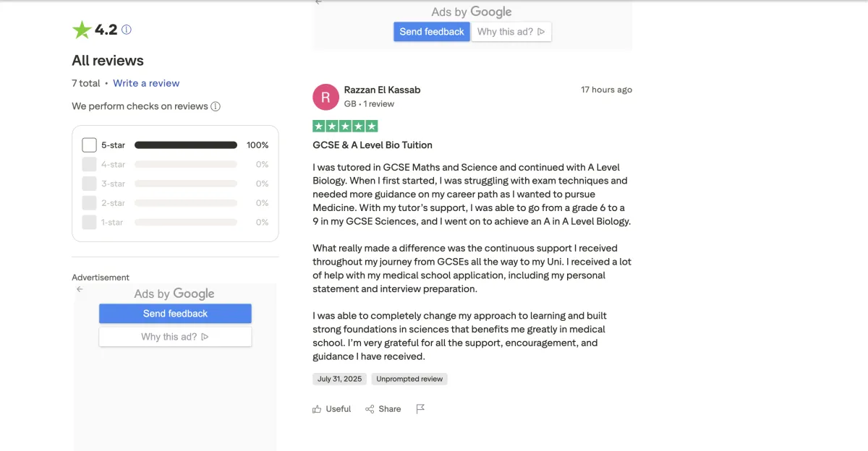Screen dimensions: 868x451
Task: Click the green TrustScore star icon
Action: tap(82, 30)
